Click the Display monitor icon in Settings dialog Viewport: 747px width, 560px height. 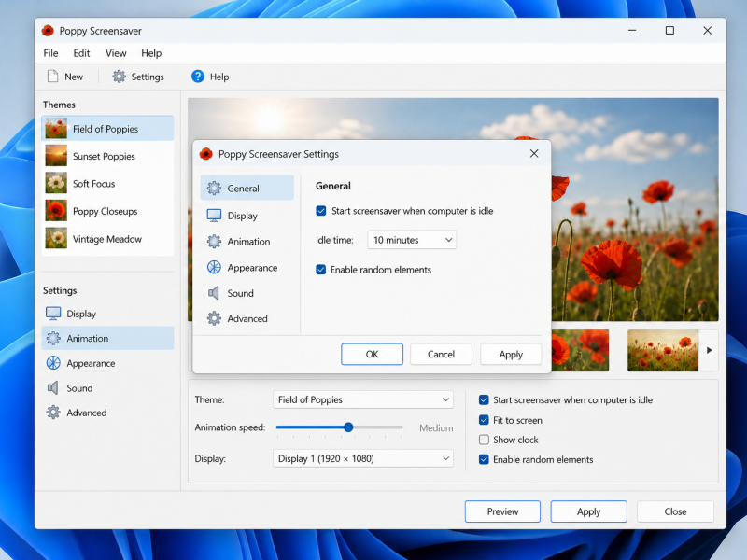click(x=214, y=216)
